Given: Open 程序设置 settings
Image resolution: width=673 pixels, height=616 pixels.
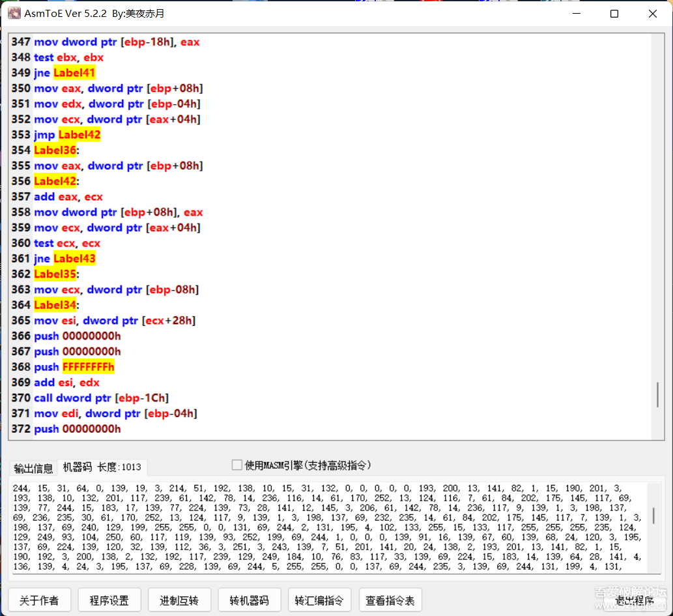Looking at the screenshot, I should (x=109, y=600).
